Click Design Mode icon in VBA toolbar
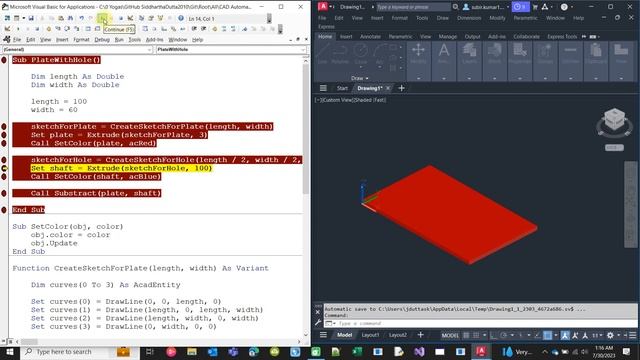 pos(130,18)
